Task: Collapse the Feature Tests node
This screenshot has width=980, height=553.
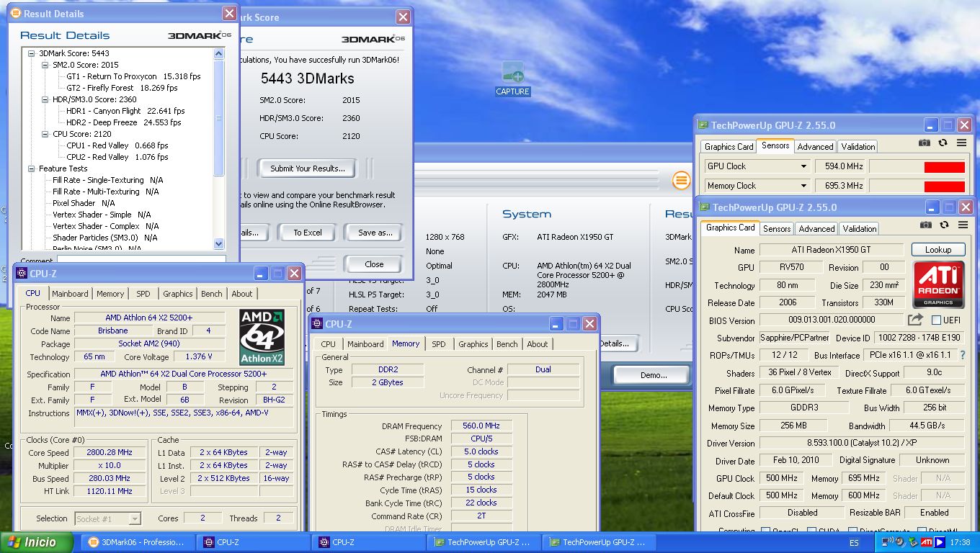Action: pos(32,168)
